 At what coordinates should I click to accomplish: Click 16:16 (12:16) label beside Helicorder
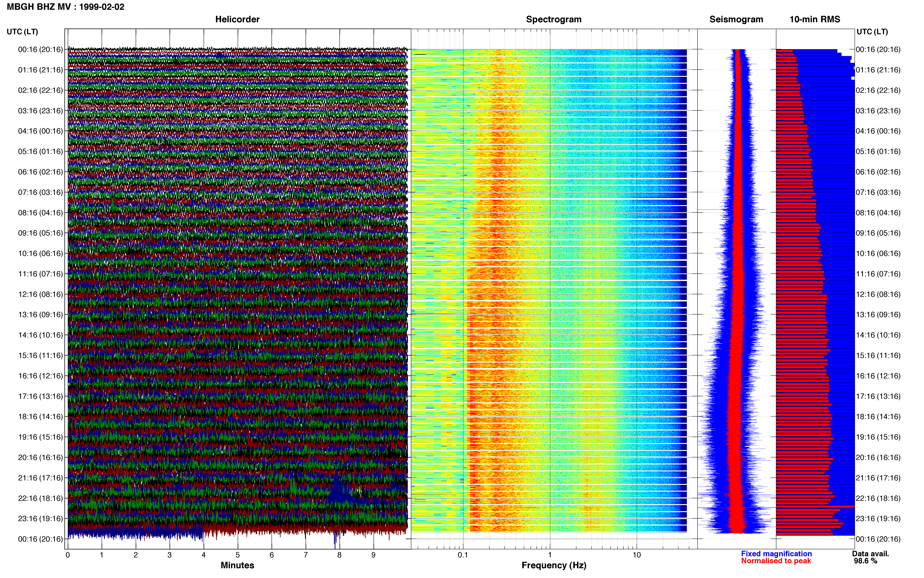40,376
